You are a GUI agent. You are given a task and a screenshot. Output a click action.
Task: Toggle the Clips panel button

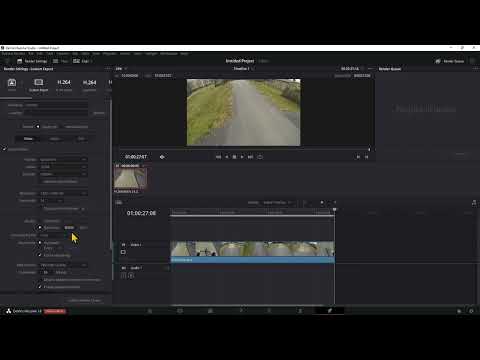[x=82, y=61]
